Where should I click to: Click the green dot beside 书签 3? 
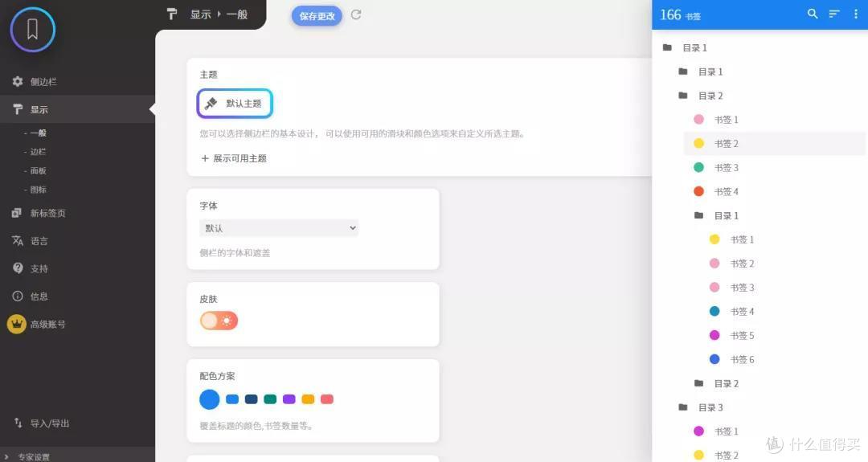pos(698,167)
